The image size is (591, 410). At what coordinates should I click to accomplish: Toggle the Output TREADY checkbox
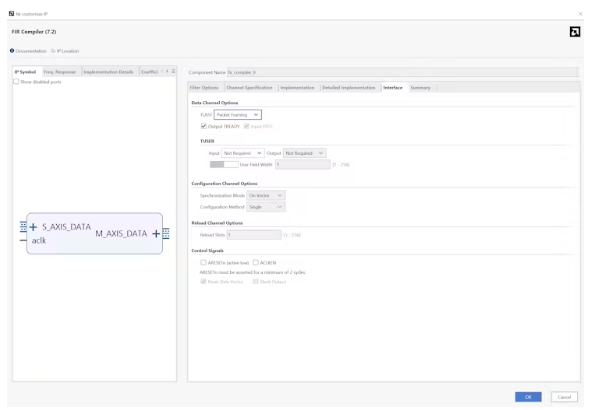coord(204,126)
